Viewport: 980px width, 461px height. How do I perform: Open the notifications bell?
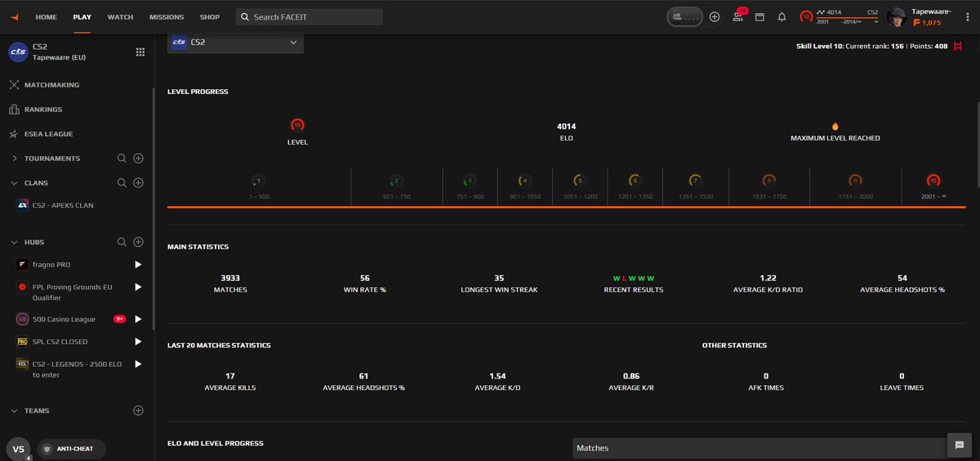pos(782,16)
